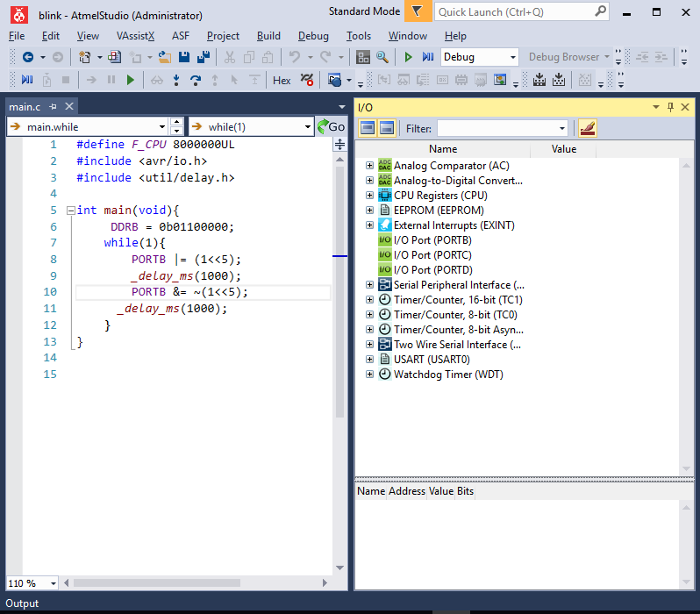The height and width of the screenshot is (614, 700).
Task: Select I/O Port (PORTC) in the list
Action: pyautogui.click(x=432, y=255)
